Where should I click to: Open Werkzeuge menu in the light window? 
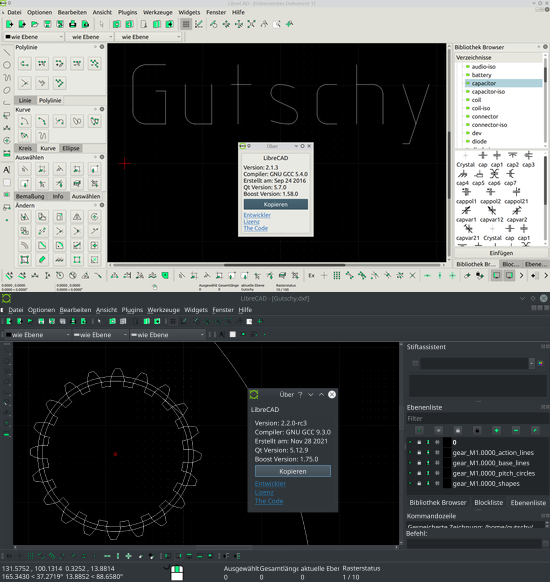click(158, 12)
